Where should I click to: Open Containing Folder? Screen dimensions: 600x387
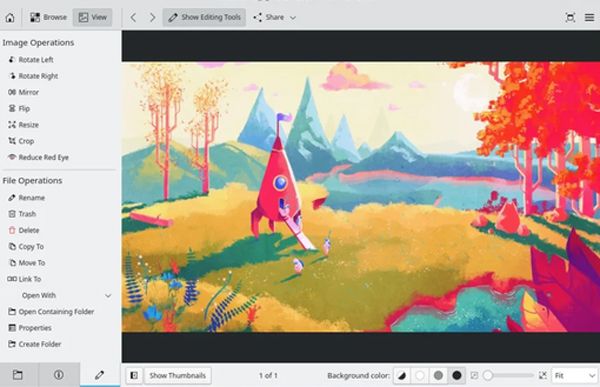(x=51, y=312)
